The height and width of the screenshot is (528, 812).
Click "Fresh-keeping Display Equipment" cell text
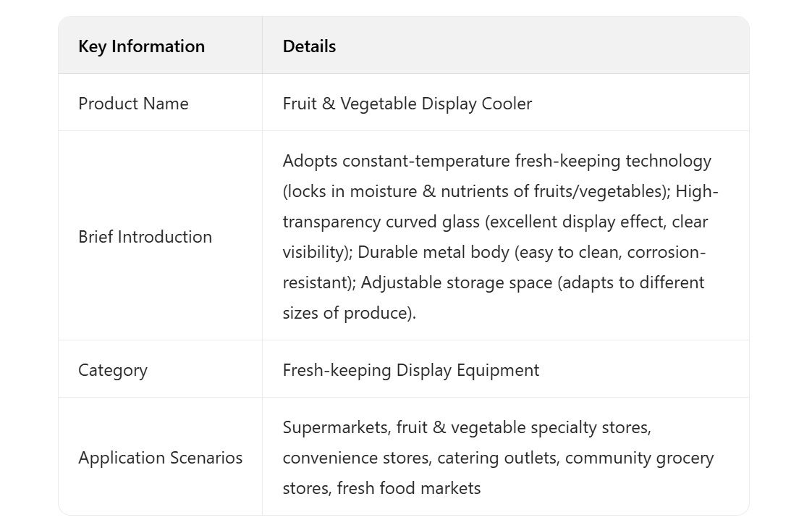pyautogui.click(x=410, y=370)
